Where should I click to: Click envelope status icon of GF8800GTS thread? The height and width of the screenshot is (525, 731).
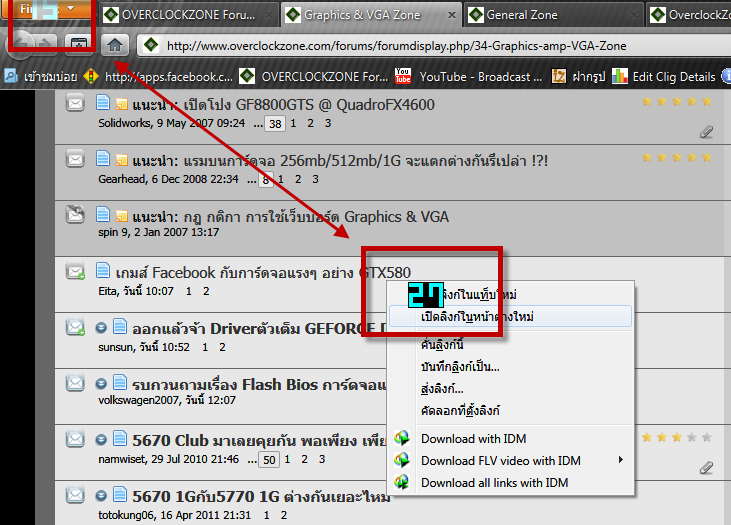coord(75,103)
